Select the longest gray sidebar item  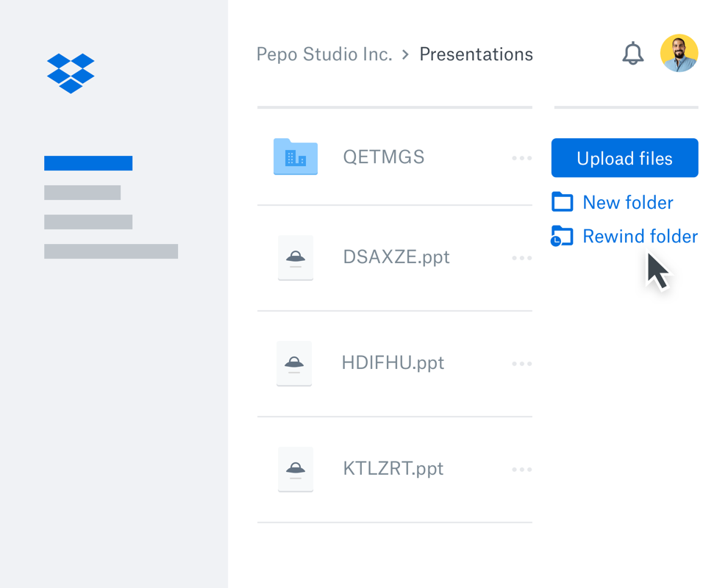tap(111, 251)
